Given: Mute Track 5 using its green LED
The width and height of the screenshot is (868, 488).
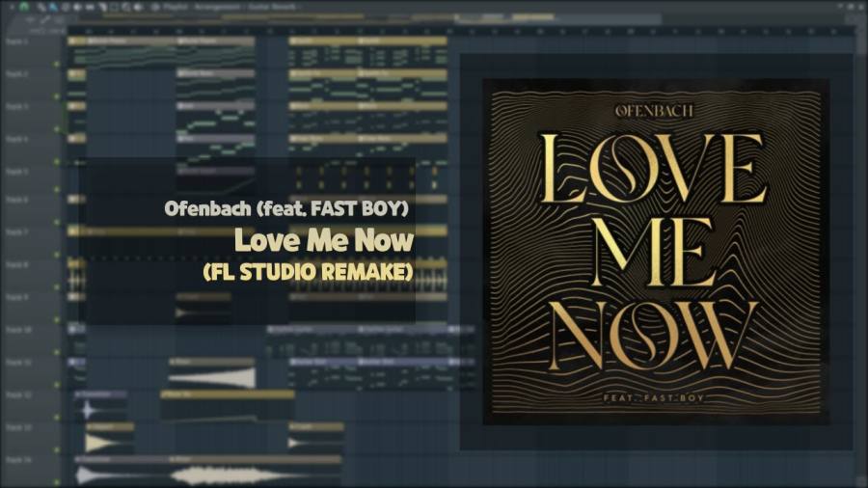Looking at the screenshot, I should (57, 189).
